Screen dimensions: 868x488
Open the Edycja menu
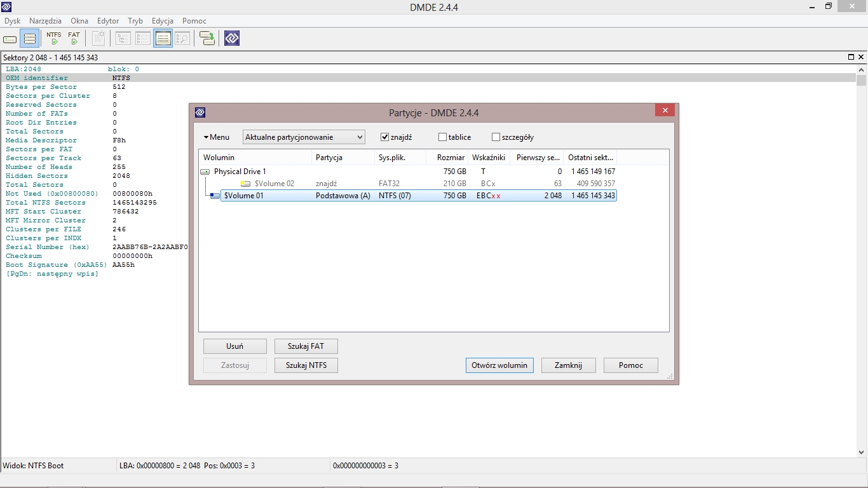(163, 21)
